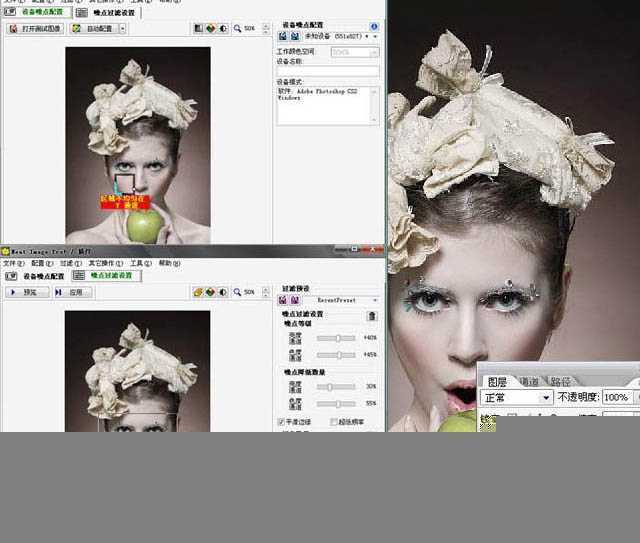The image size is (640, 543).
Task: Enable the 平滑边缘 checkbox
Action: [x=281, y=422]
